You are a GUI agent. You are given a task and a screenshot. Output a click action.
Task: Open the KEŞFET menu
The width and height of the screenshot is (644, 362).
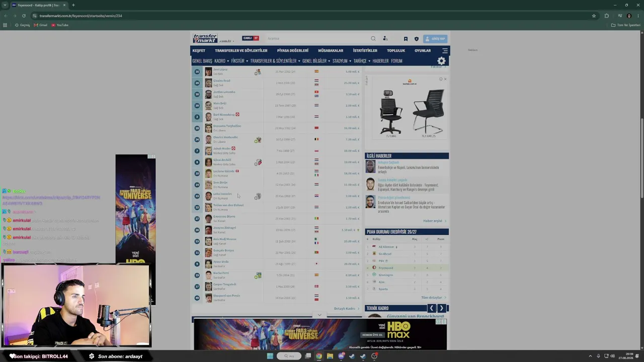(x=199, y=51)
